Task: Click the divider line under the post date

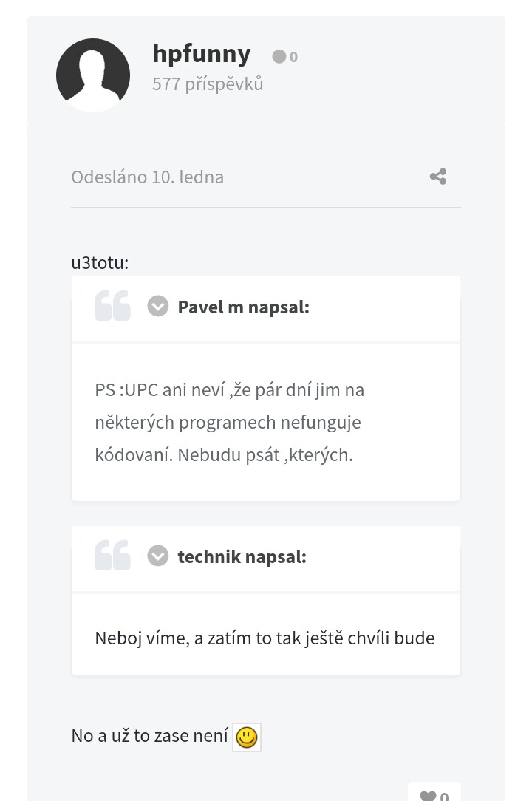Action: 266,208
